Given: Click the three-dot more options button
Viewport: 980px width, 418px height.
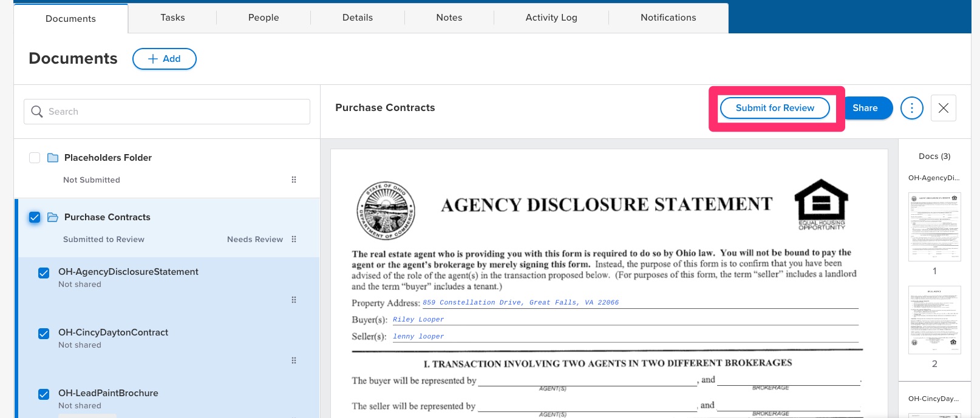Looking at the screenshot, I should [x=911, y=108].
